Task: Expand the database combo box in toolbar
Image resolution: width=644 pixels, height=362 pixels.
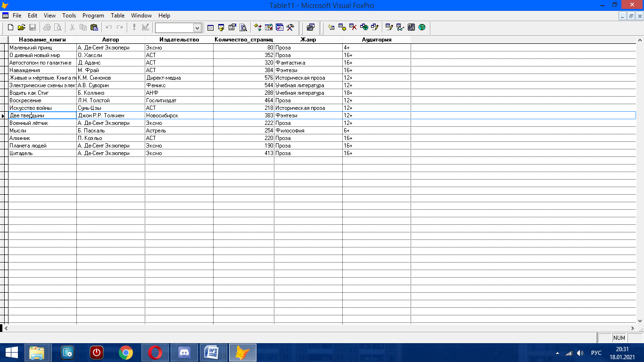Action: click(197, 28)
